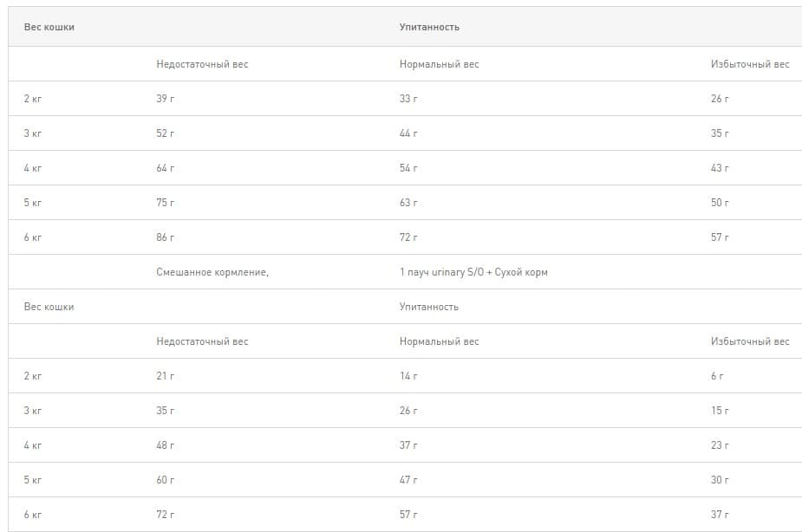Click the 47 г table value
802x532 pixels.
point(408,480)
